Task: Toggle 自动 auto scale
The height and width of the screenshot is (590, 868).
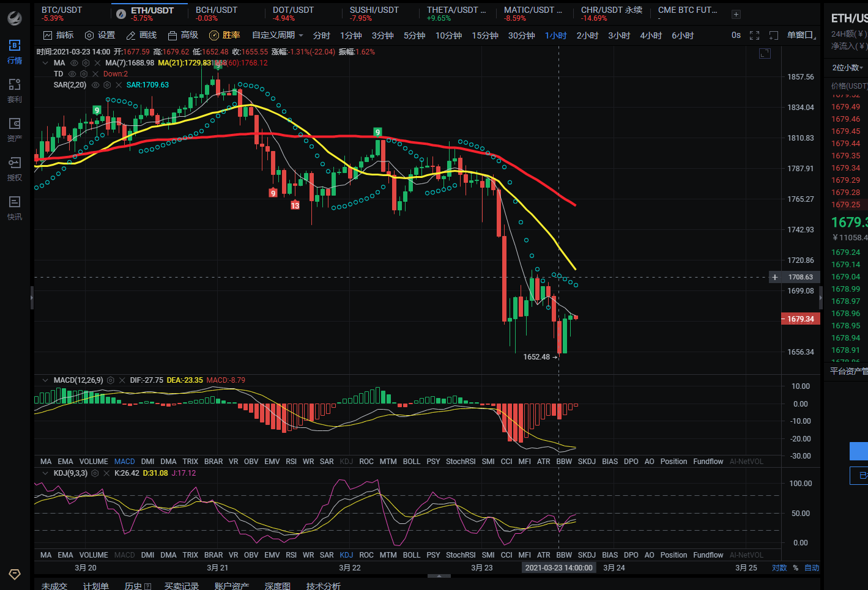Action: point(812,568)
